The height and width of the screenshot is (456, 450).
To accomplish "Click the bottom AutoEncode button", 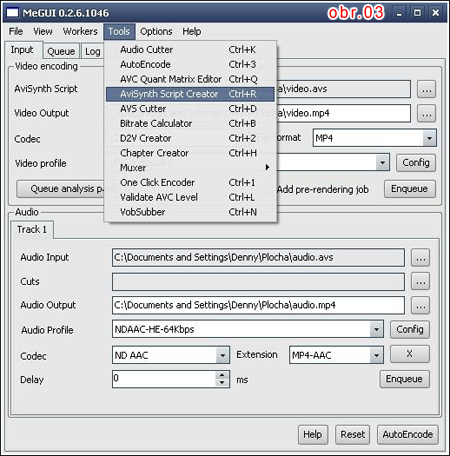I will click(x=408, y=435).
